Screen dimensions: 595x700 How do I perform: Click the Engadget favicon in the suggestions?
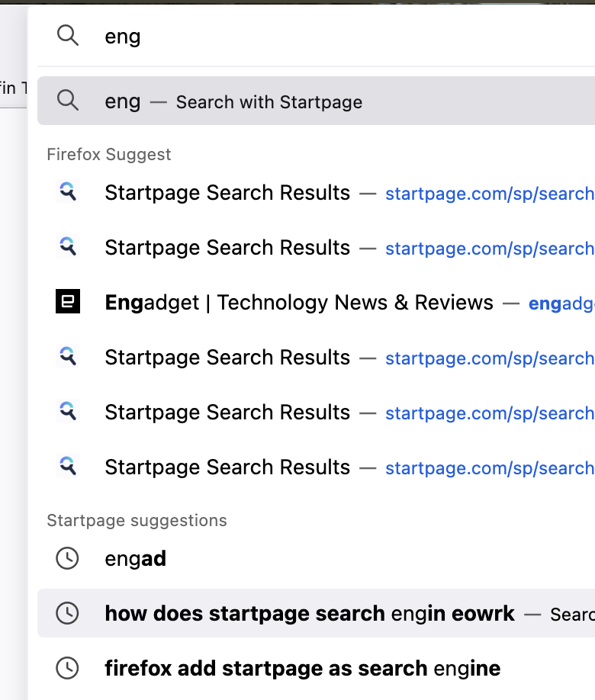click(x=67, y=301)
